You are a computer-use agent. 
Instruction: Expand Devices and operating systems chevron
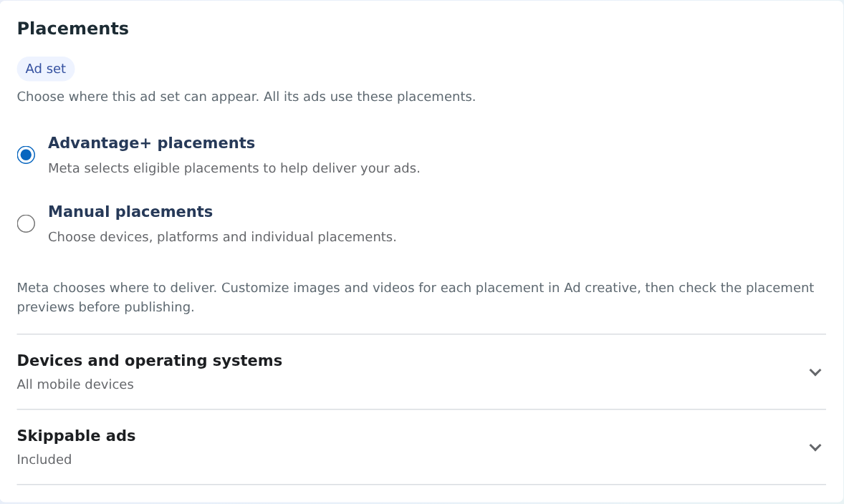[815, 372]
